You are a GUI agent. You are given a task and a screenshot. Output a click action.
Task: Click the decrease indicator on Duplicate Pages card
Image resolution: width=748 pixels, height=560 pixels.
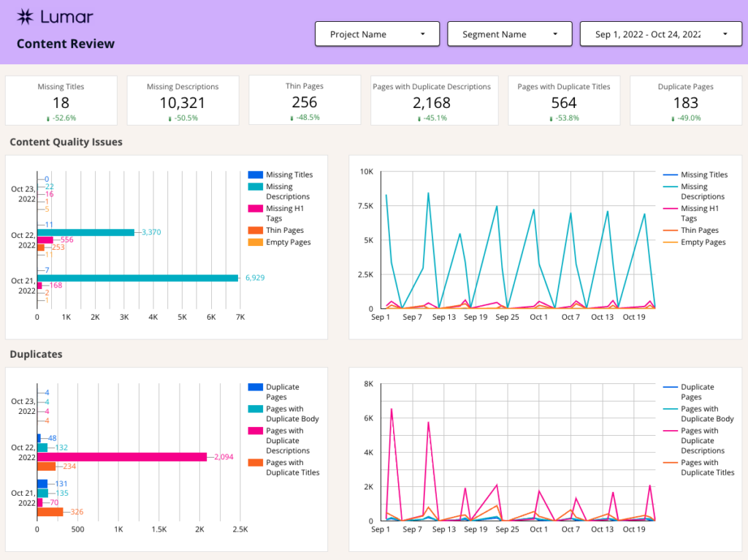point(685,117)
